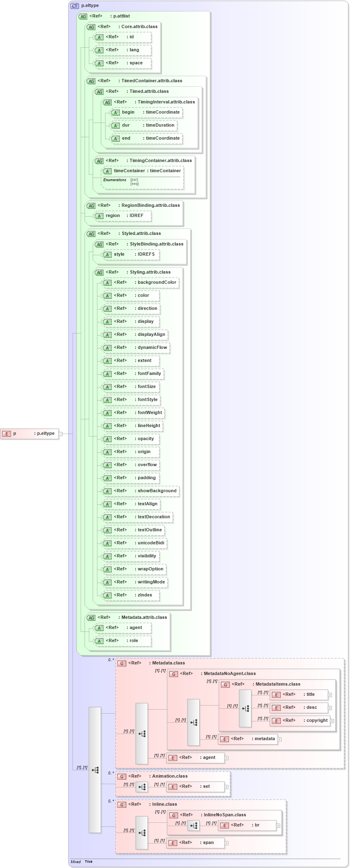The height and width of the screenshot is (868, 350).
Task: Click the A icon of the region attribute
Action: pyautogui.click(x=99, y=216)
